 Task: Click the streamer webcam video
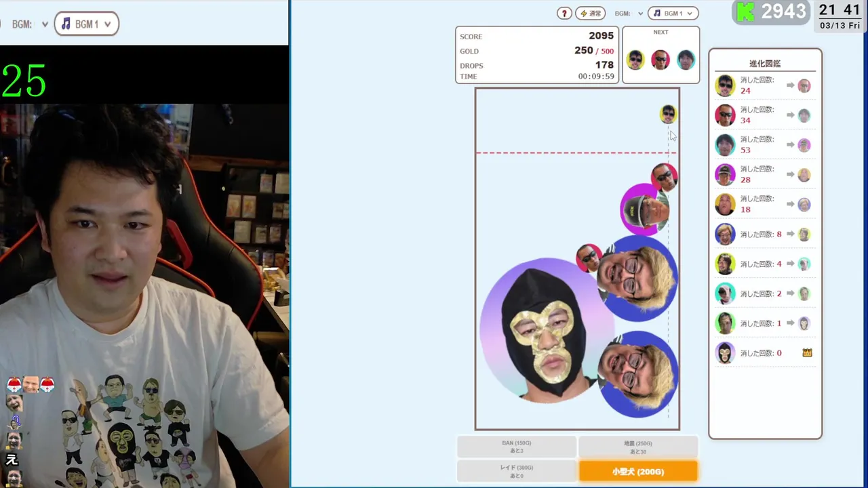pyautogui.click(x=144, y=295)
